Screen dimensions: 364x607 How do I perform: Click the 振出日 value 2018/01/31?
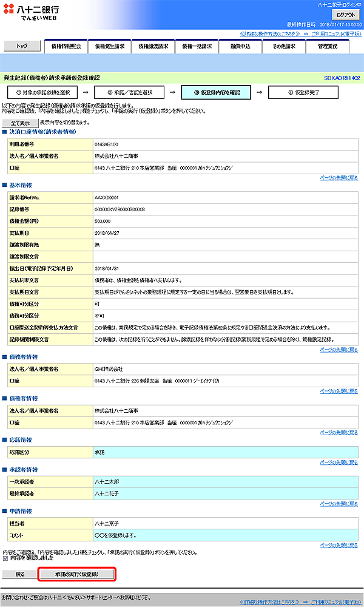[x=107, y=269]
